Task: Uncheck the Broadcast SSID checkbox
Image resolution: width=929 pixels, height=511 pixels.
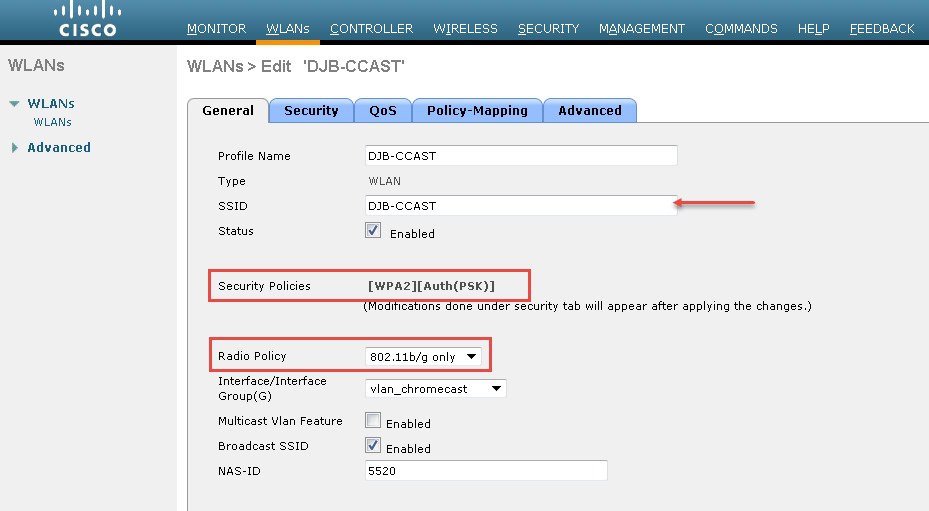Action: click(x=373, y=446)
